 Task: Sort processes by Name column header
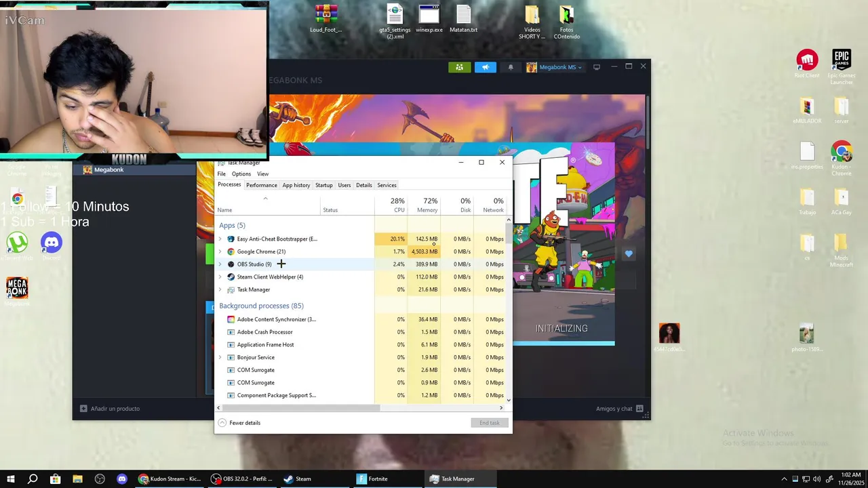(x=268, y=205)
